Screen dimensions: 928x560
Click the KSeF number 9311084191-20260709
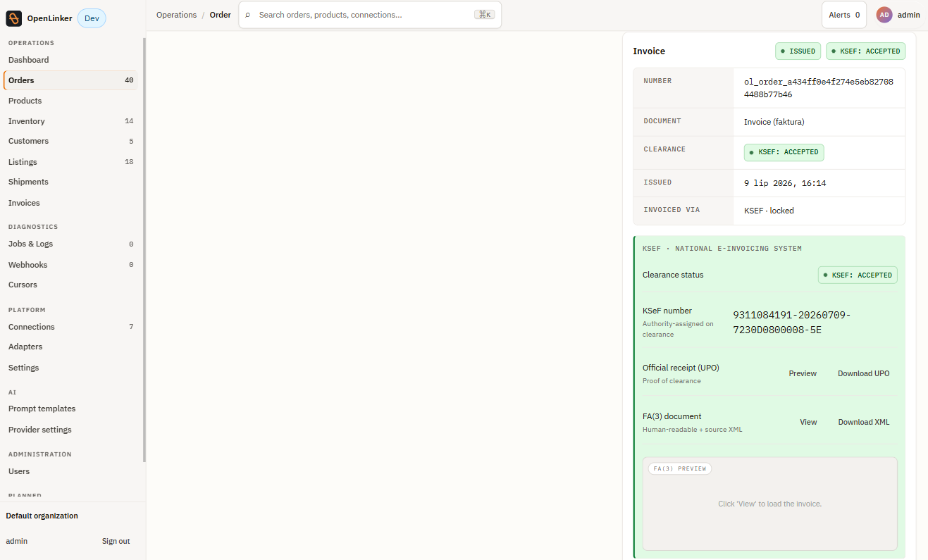tap(792, 322)
